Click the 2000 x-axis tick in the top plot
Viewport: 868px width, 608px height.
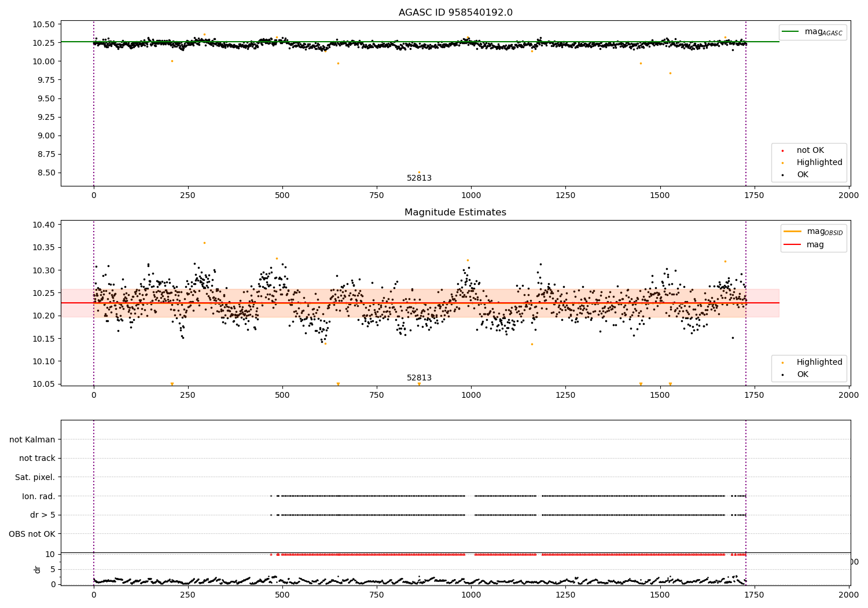point(849,195)
